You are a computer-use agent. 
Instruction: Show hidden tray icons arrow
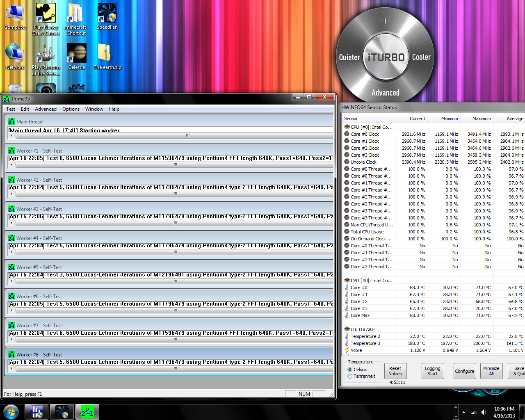click(463, 412)
